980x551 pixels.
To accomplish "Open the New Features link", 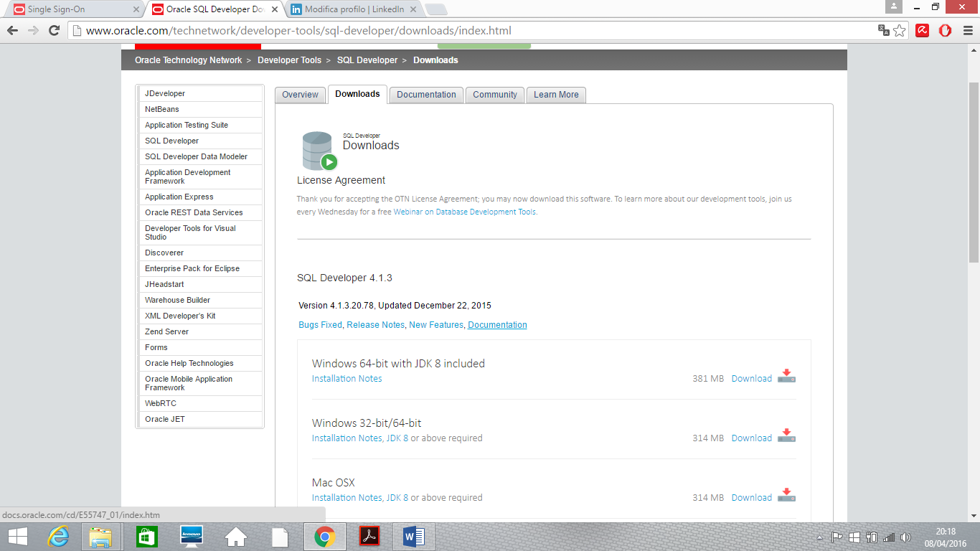I will [436, 325].
